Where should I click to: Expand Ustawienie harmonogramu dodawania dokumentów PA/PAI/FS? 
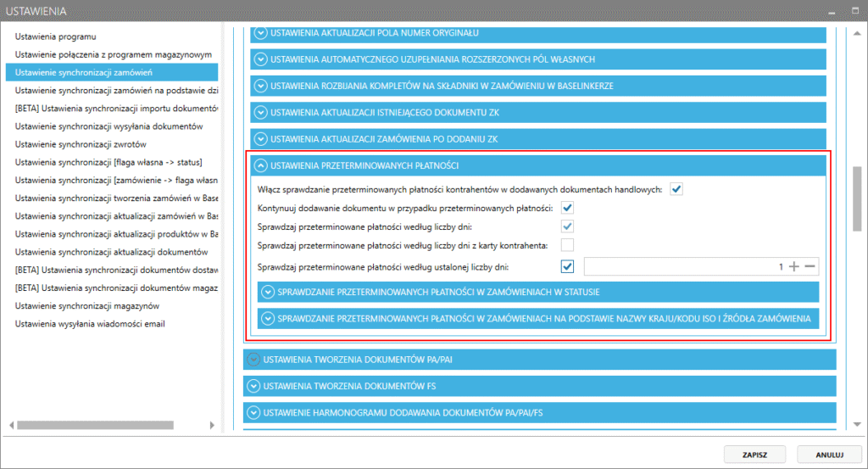(x=253, y=412)
